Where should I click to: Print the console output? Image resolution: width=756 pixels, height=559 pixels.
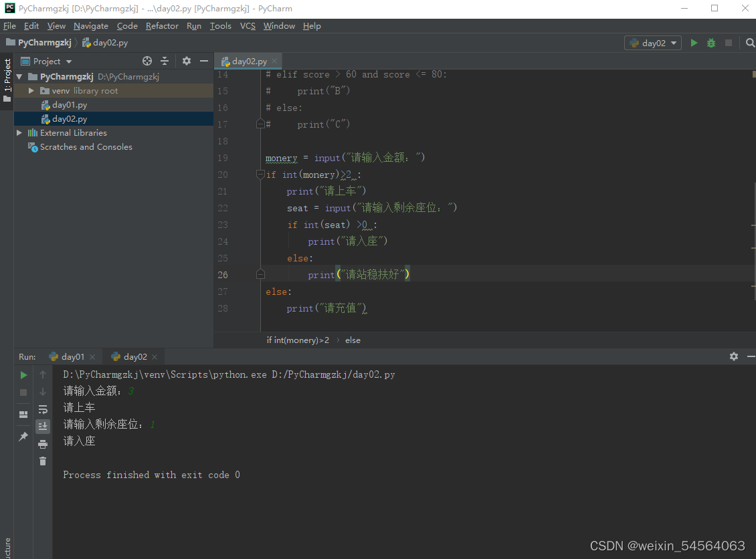click(x=43, y=444)
